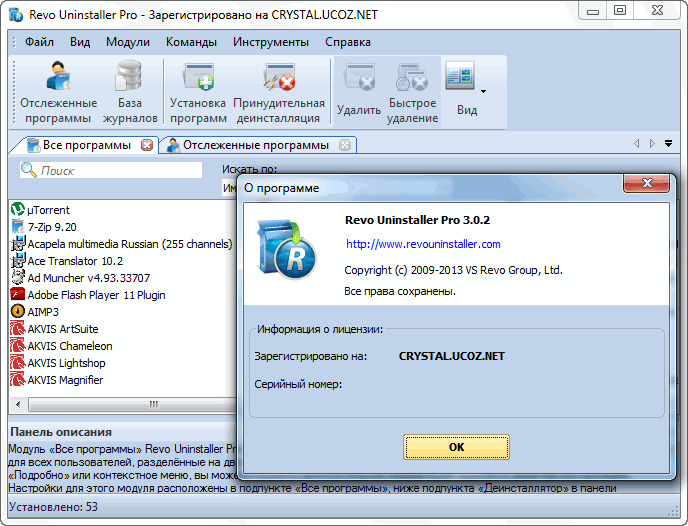Click Установлено: 53 in status bar
The width and height of the screenshot is (688, 526).
pyautogui.click(x=53, y=507)
